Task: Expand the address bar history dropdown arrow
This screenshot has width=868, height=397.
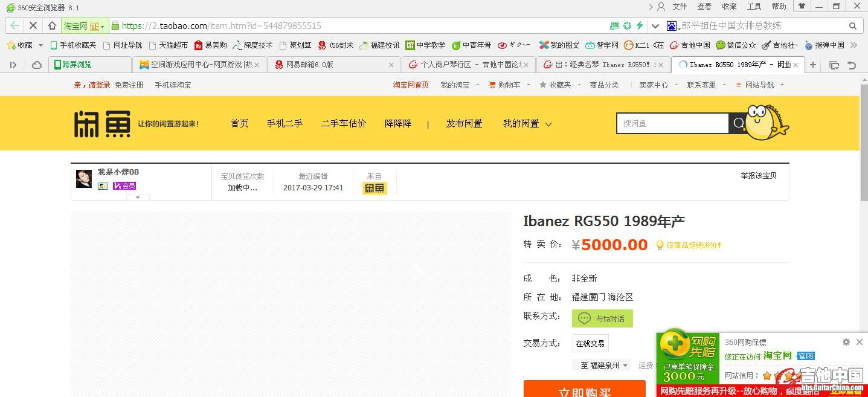Action: click(655, 26)
